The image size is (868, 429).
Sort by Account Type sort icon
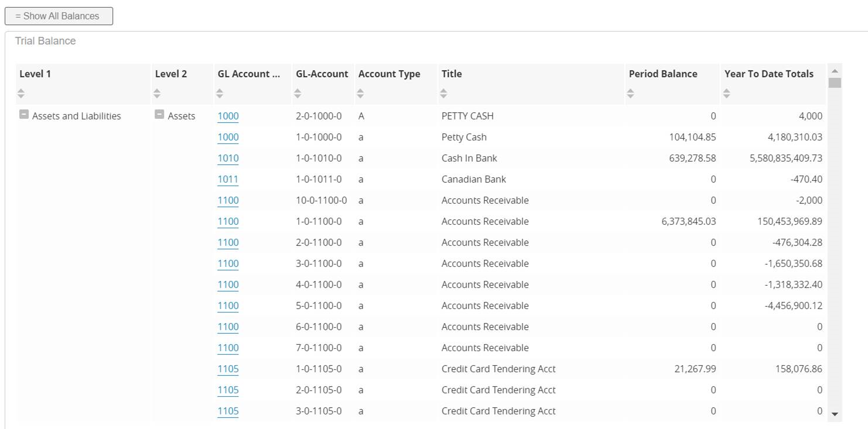click(x=360, y=93)
